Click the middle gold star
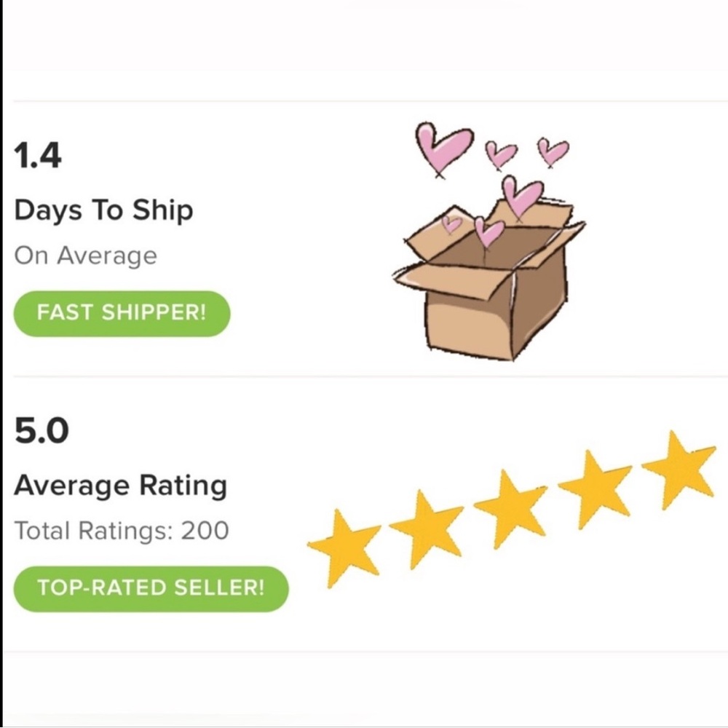 pos(510,507)
